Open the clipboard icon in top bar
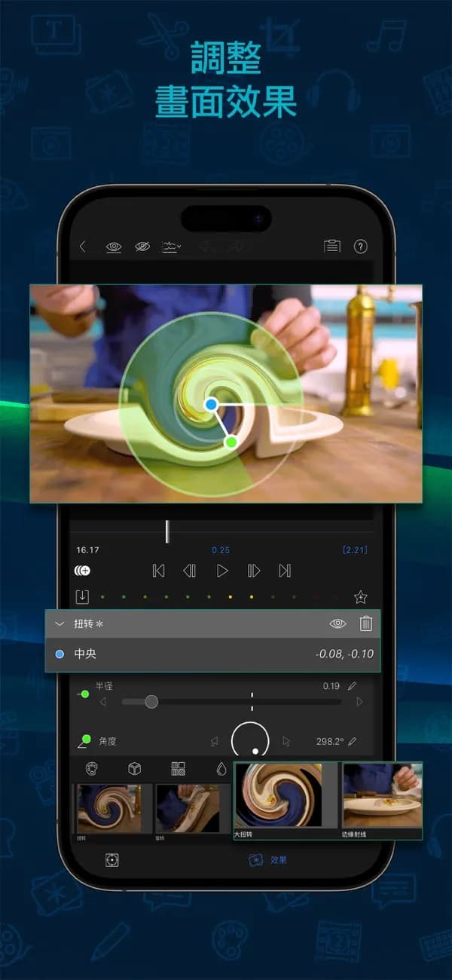The height and width of the screenshot is (980, 452). (331, 247)
